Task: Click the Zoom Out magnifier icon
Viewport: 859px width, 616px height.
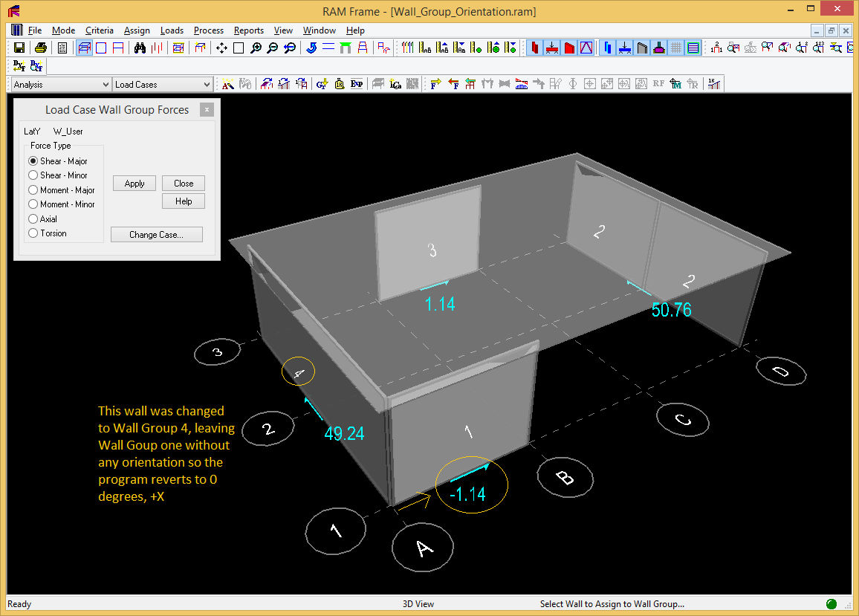Action: point(273,48)
